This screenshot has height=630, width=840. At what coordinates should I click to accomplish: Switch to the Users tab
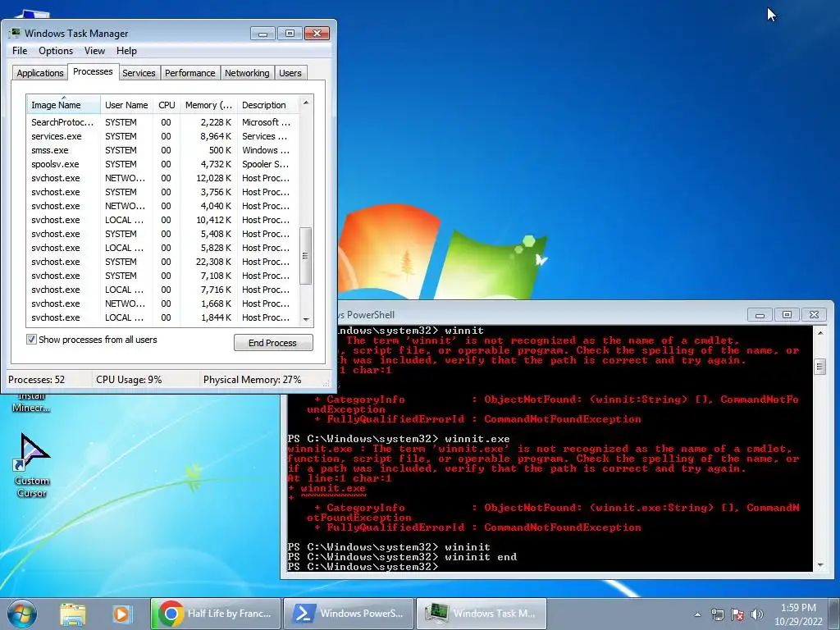[x=290, y=73]
